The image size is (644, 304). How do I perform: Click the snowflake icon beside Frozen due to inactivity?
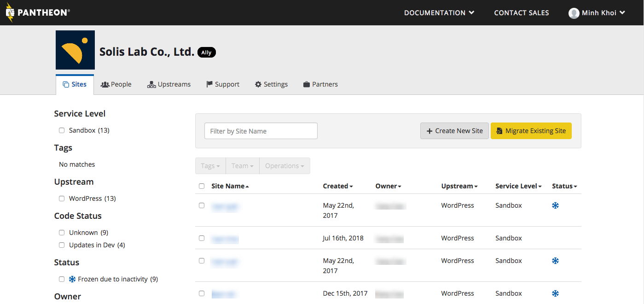72,279
